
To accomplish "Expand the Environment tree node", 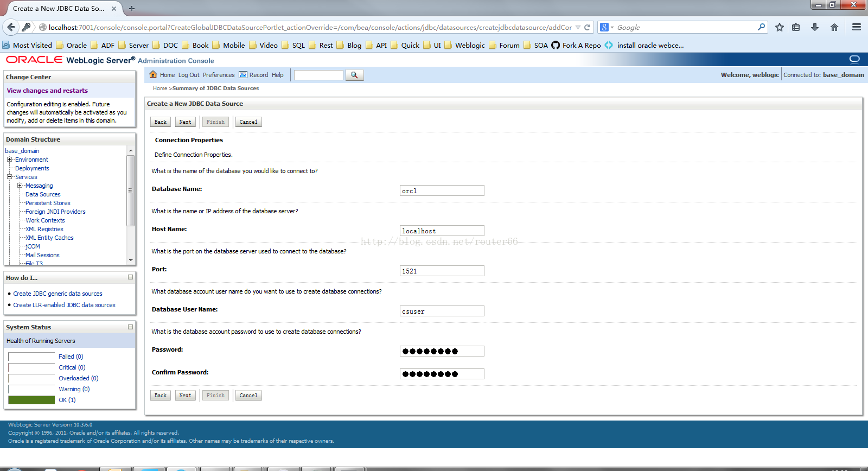I will click(x=9, y=160).
